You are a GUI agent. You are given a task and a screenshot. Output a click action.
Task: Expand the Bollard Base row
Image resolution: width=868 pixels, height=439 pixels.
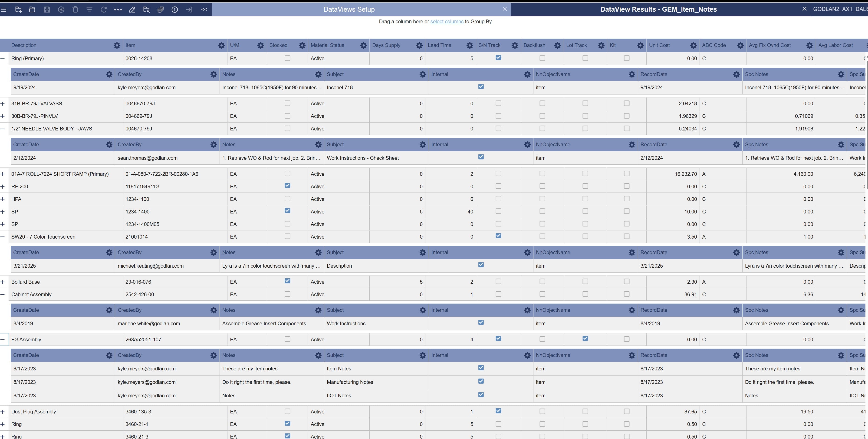pos(3,282)
